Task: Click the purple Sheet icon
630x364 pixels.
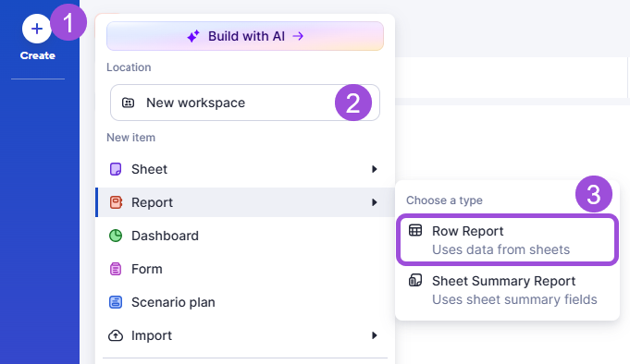Action: coord(116,169)
